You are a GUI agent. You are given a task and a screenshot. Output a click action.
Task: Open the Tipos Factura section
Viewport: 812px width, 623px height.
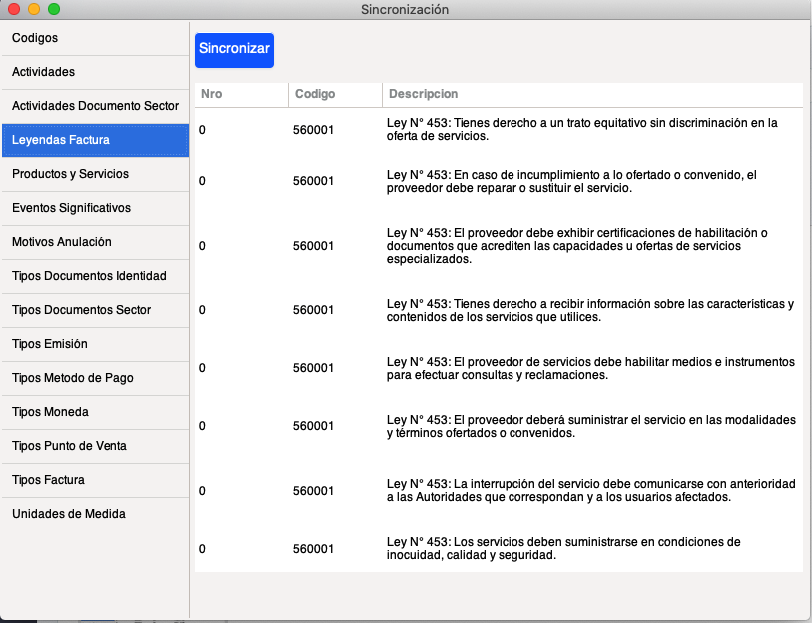95,480
